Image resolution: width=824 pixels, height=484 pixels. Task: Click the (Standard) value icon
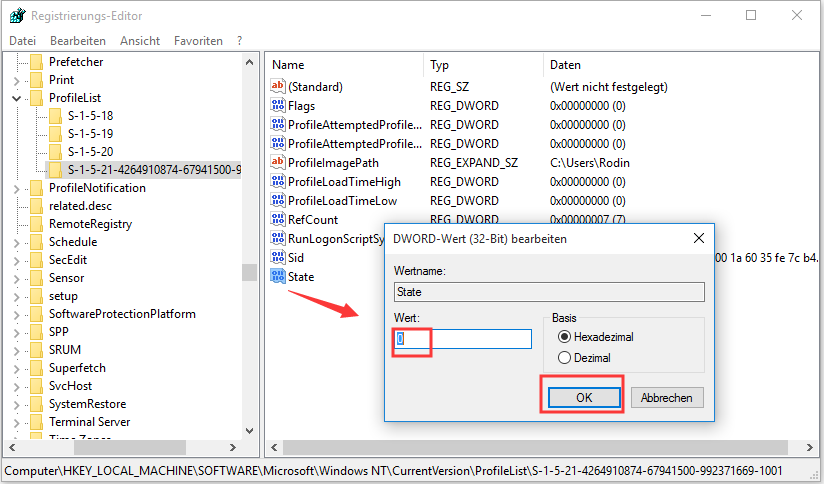click(278, 87)
